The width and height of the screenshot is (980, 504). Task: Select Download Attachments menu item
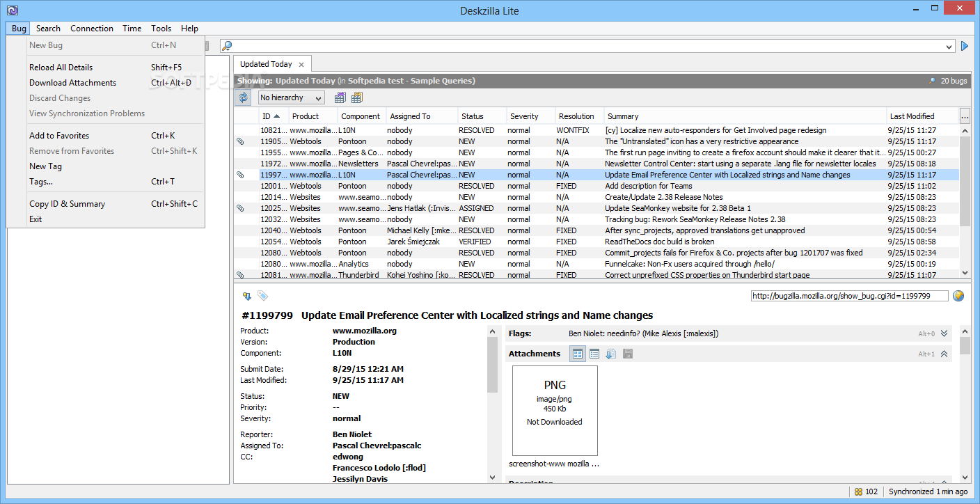(106, 83)
